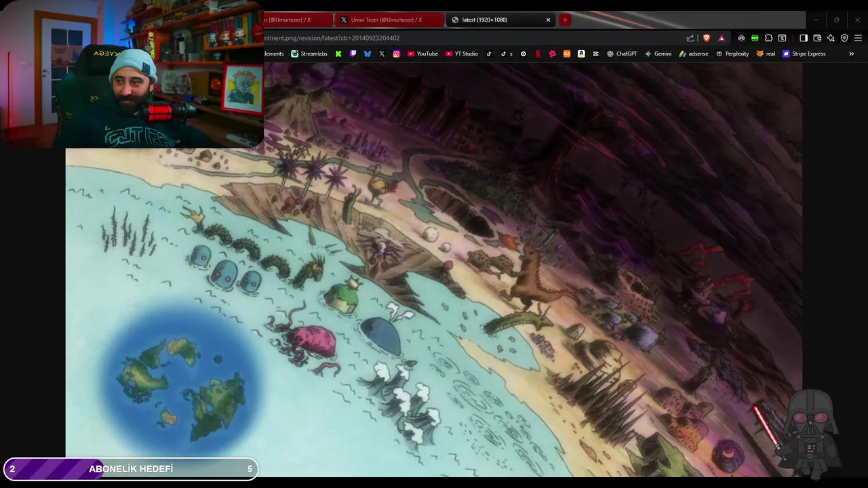This screenshot has width=868, height=488.
Task: Open the Netflix bookmark icon
Action: [538, 54]
